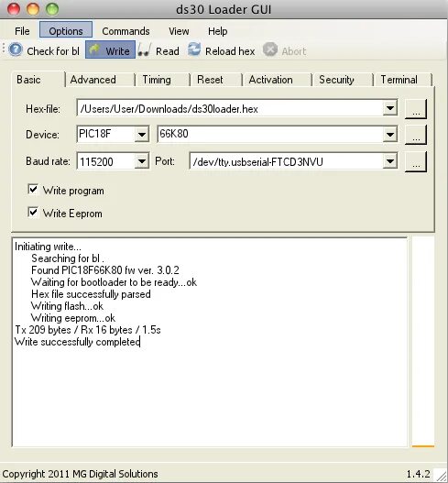Click the Read toolbar label

click(x=167, y=50)
